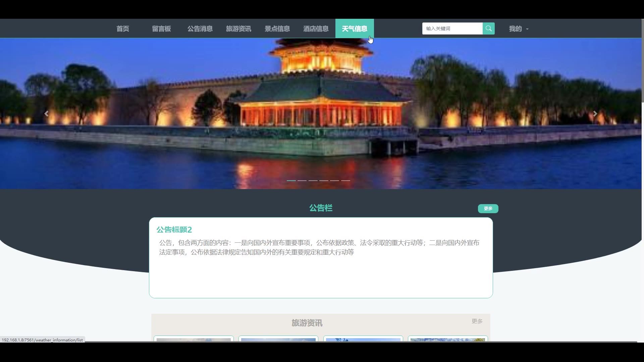Open the 公告消息 nav item

(200, 28)
